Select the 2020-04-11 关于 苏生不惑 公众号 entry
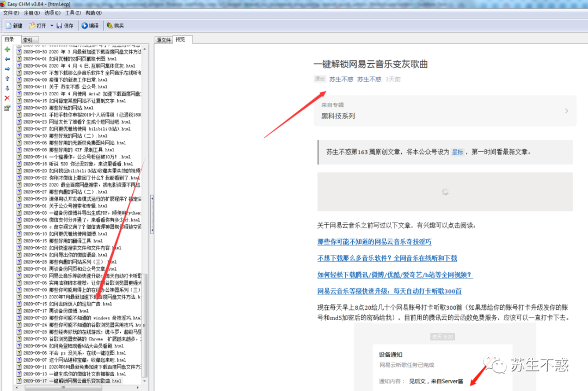The height and width of the screenshot is (391, 588). (x=65, y=87)
